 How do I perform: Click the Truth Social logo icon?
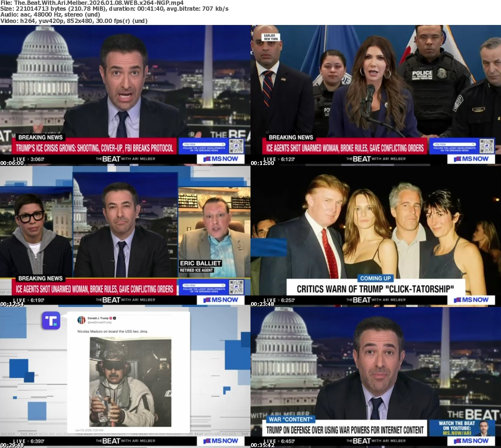51,321
